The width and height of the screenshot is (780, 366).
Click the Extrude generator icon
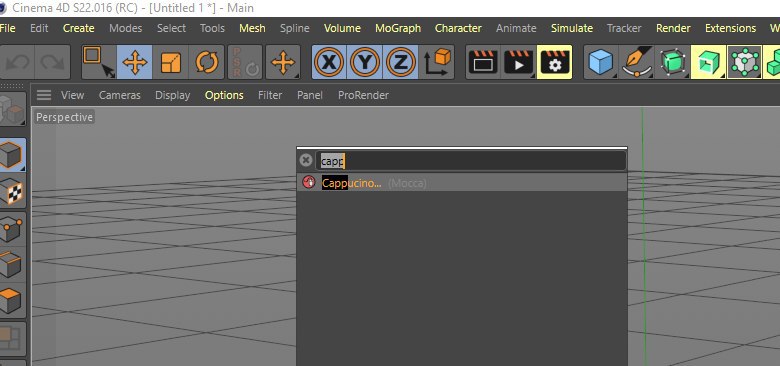pos(708,63)
